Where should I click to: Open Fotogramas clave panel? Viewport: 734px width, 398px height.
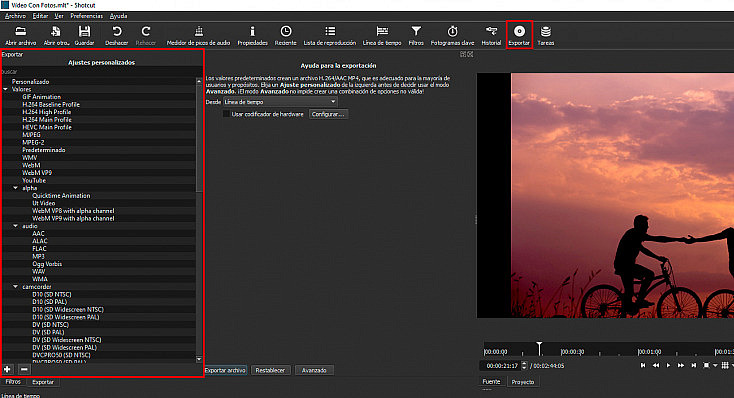(x=452, y=35)
